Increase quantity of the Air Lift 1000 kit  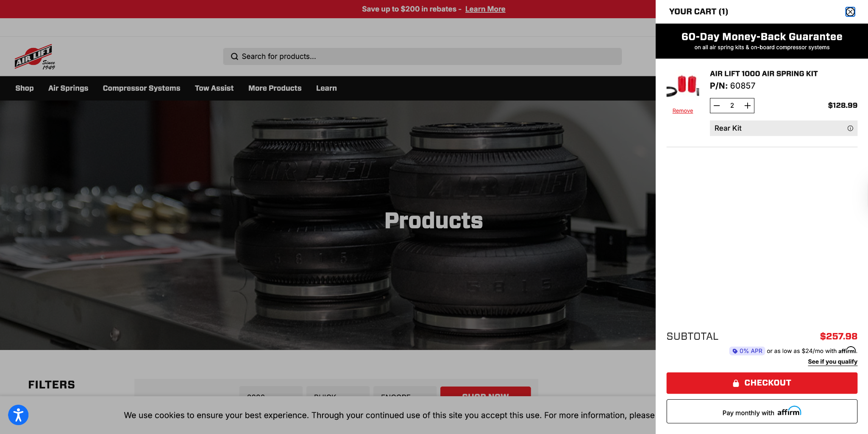(x=748, y=105)
